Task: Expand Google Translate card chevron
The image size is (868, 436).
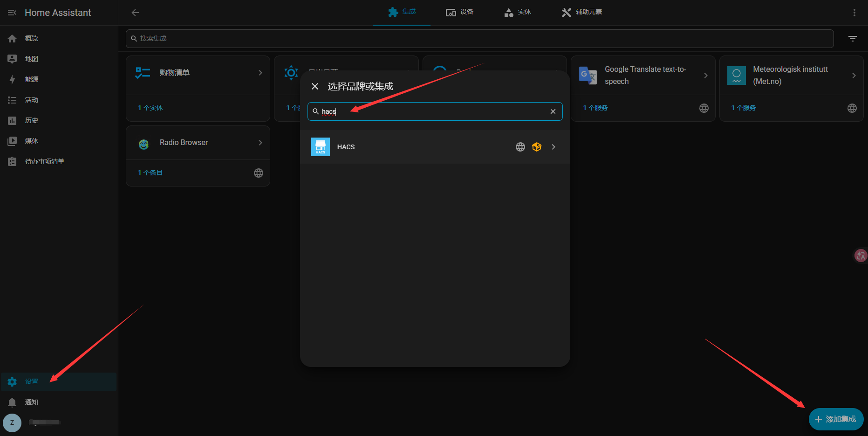Action: point(706,76)
